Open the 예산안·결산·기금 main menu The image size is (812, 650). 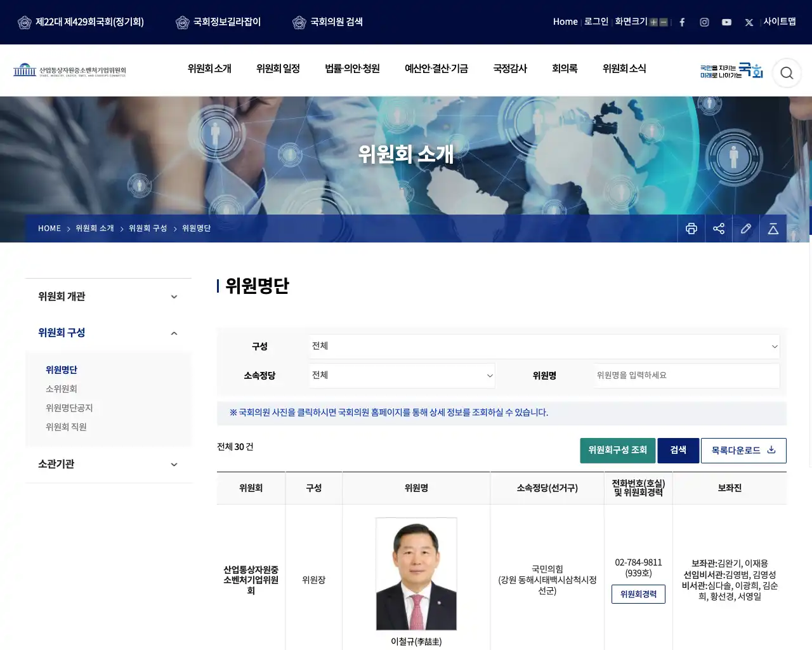click(436, 69)
